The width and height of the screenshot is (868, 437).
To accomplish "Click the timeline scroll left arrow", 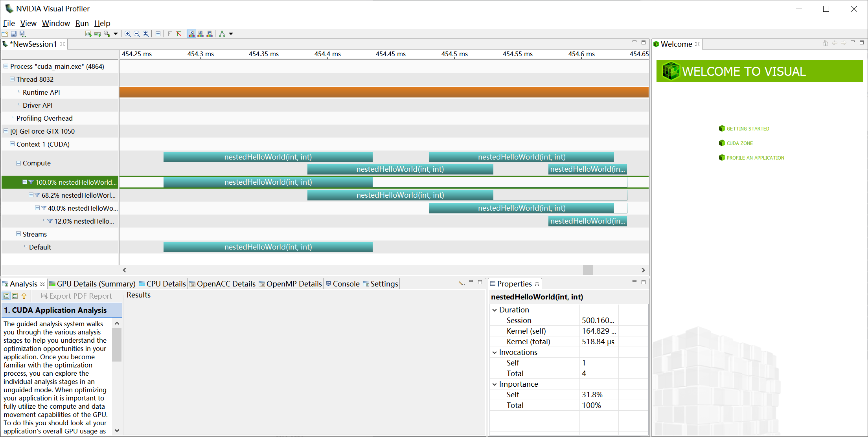I will tap(125, 270).
